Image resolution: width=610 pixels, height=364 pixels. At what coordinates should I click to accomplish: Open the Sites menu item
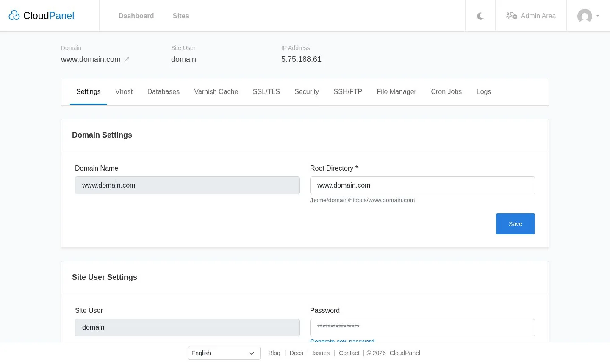click(x=181, y=16)
